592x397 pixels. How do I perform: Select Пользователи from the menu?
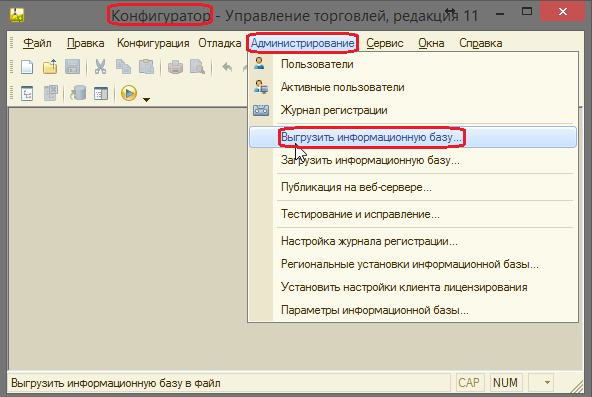click(x=413, y=64)
